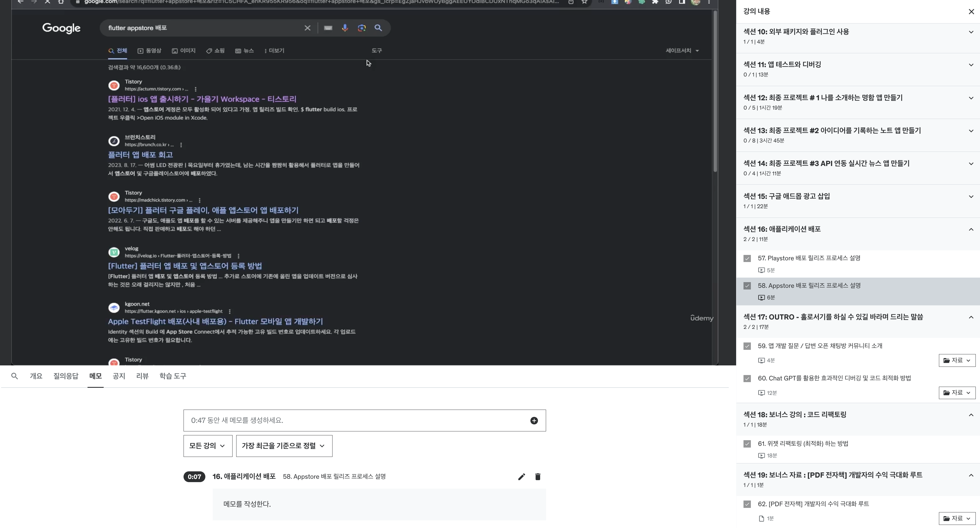Toggle completion checkbox for lecture 57 Playstore

tap(747, 259)
